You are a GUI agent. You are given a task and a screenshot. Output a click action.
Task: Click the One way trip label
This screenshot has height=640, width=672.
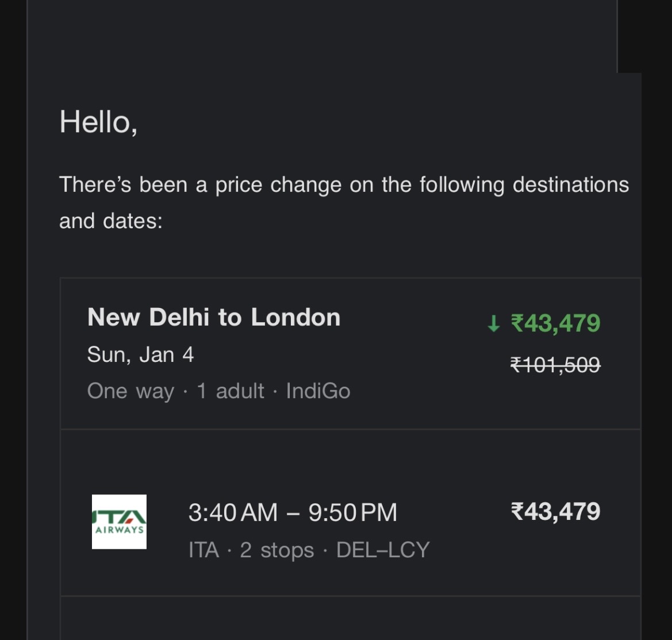(x=130, y=391)
